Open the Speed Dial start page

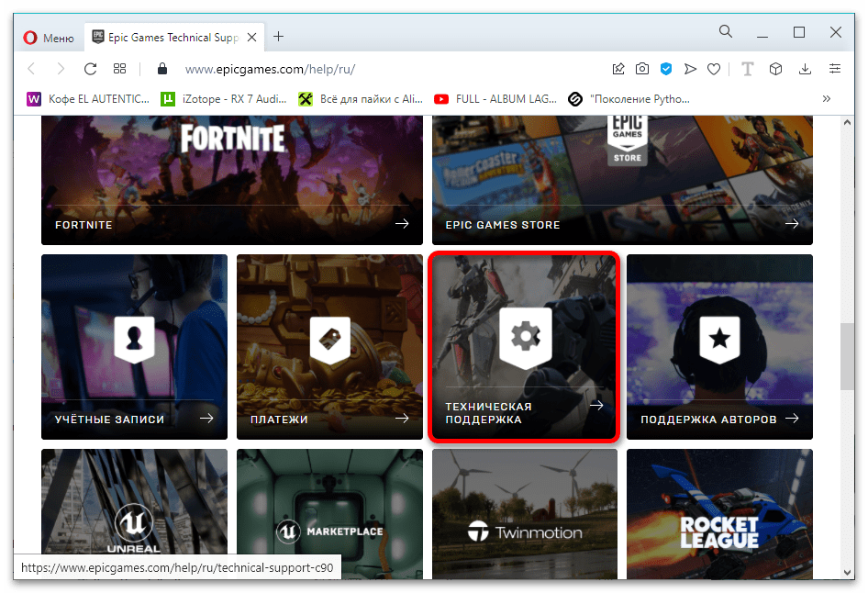pos(119,69)
